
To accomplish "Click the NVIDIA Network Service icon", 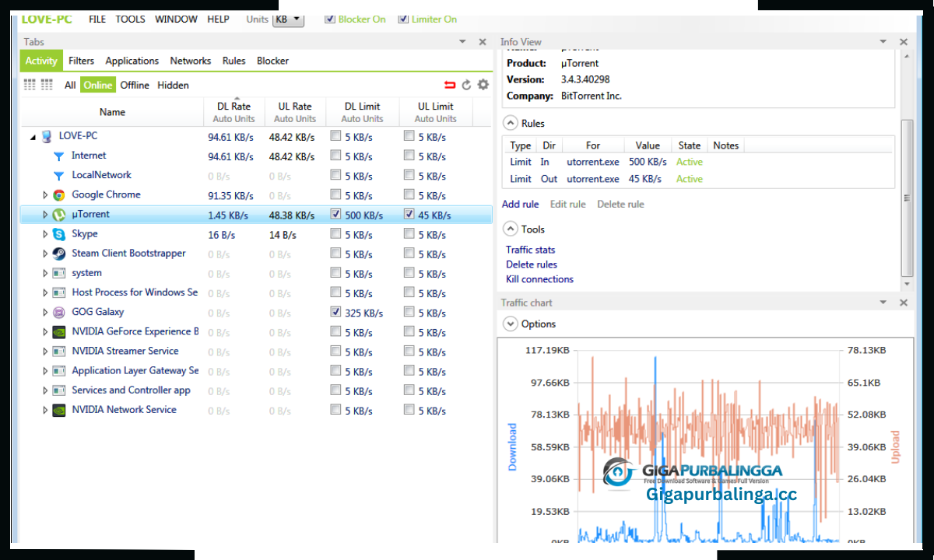I will click(x=58, y=410).
